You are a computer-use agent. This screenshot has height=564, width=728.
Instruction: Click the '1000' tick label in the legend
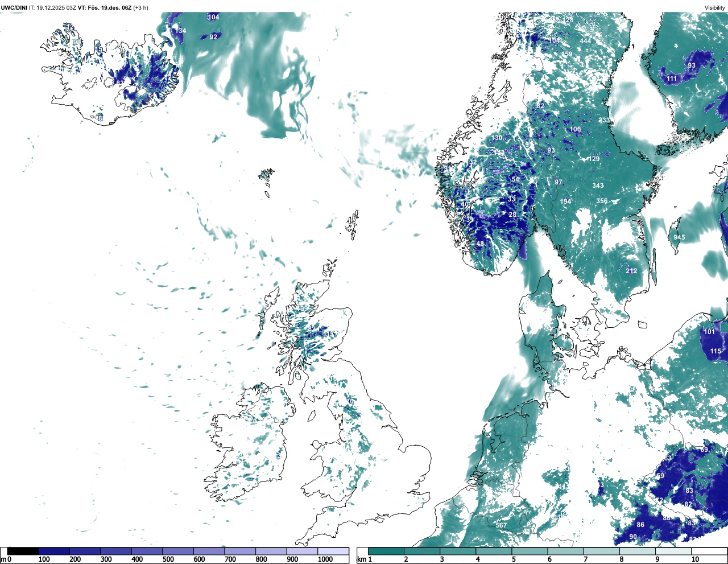(325, 560)
